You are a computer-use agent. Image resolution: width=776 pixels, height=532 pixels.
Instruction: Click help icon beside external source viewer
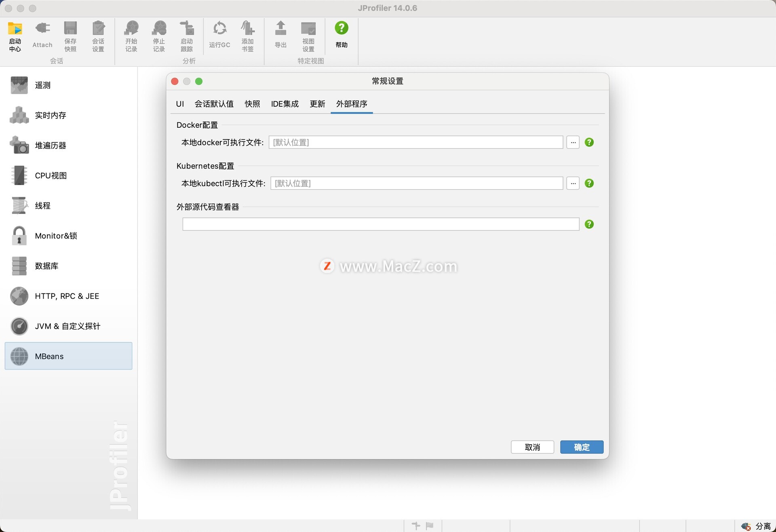click(589, 224)
